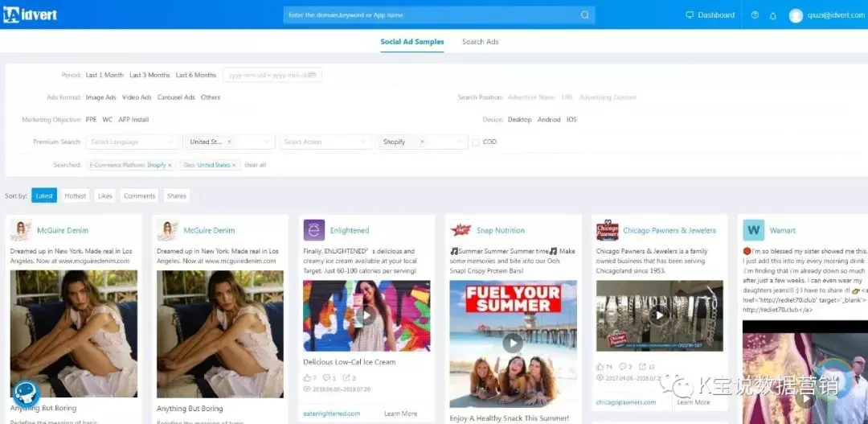The image size is (868, 424).
Task: Remove the Shopify searched filter tag
Action: tap(171, 165)
